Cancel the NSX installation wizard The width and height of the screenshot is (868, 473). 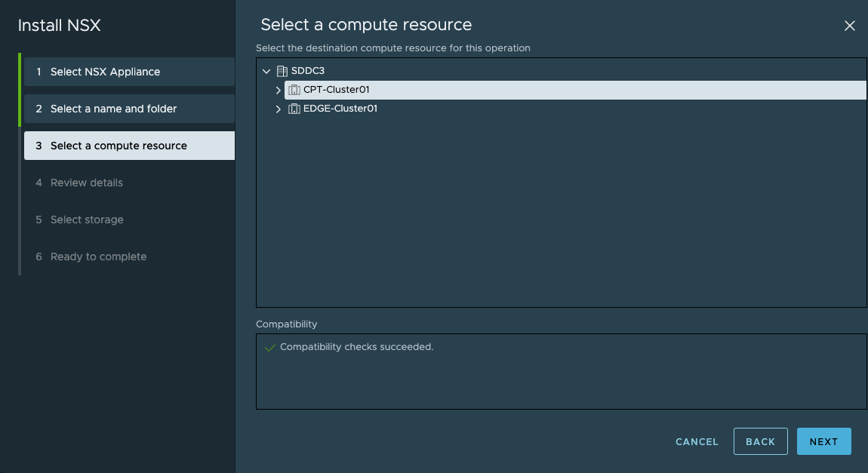click(x=697, y=441)
